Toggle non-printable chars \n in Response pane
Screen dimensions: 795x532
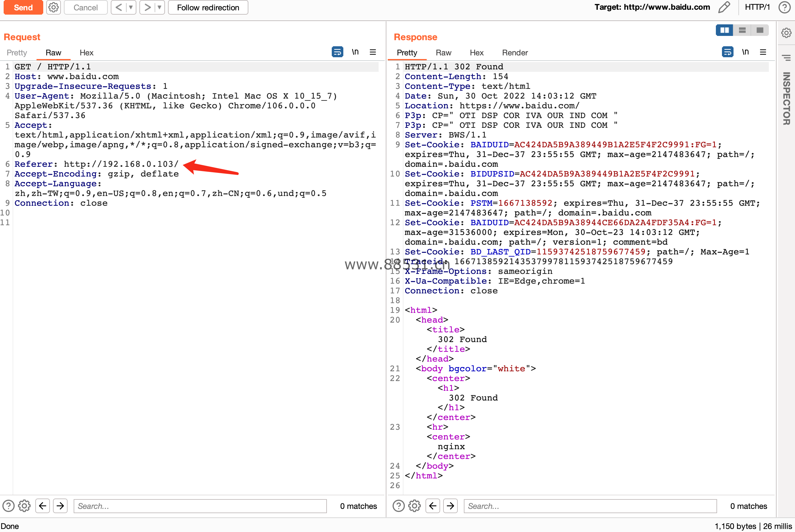click(x=745, y=52)
